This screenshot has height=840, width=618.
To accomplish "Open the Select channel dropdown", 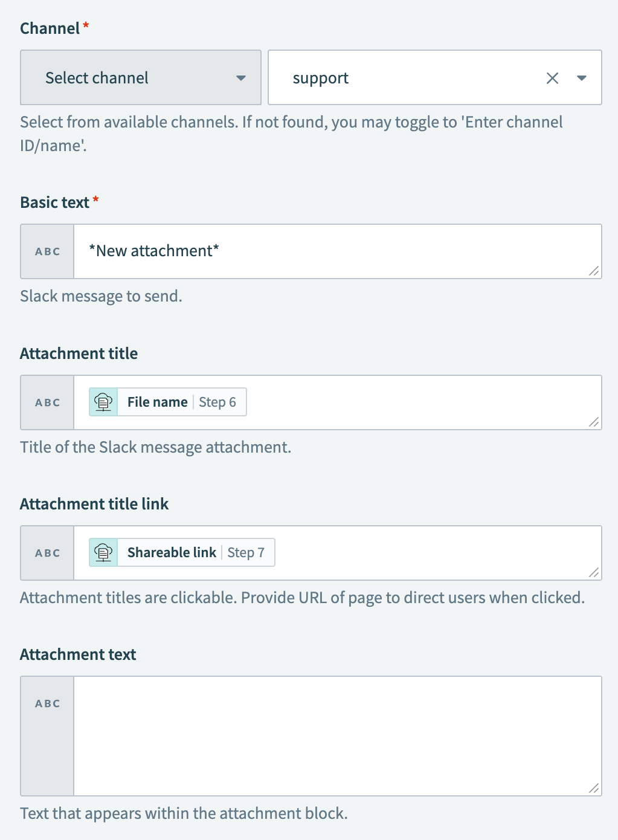I will pyautogui.click(x=140, y=77).
